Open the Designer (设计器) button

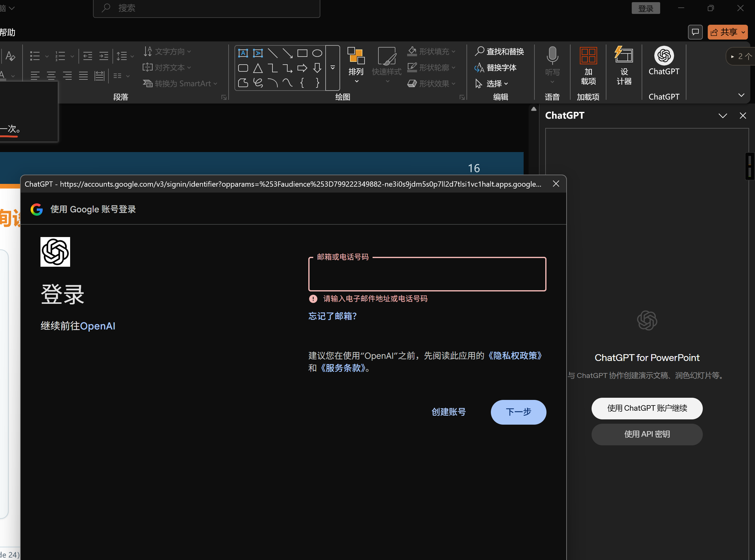(x=624, y=66)
